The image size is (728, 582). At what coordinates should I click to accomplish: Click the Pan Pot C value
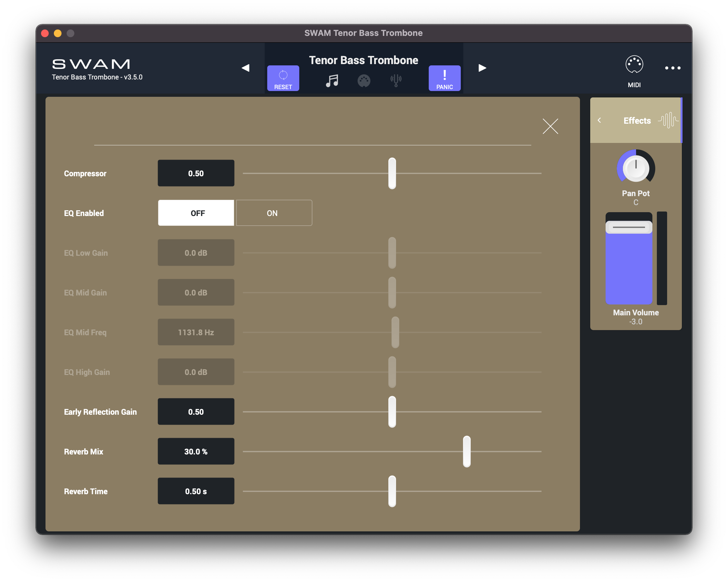point(636,203)
